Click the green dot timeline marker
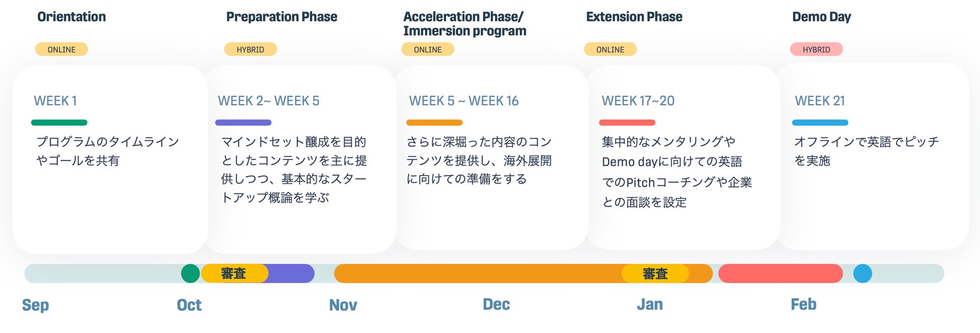 tap(190, 274)
